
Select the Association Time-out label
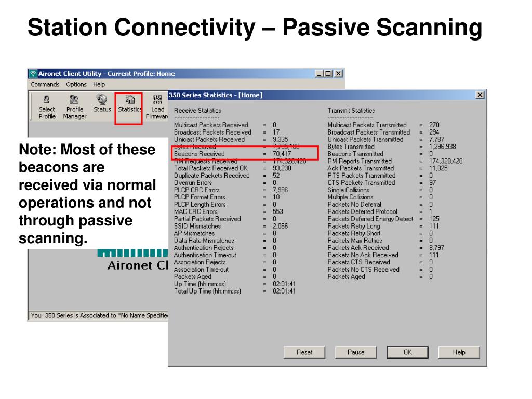pyautogui.click(x=201, y=270)
